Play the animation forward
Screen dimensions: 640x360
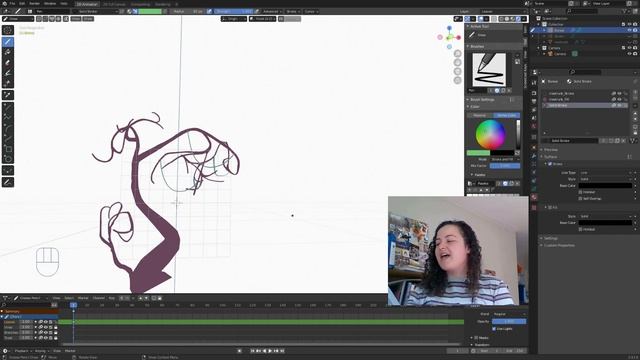click(270, 351)
